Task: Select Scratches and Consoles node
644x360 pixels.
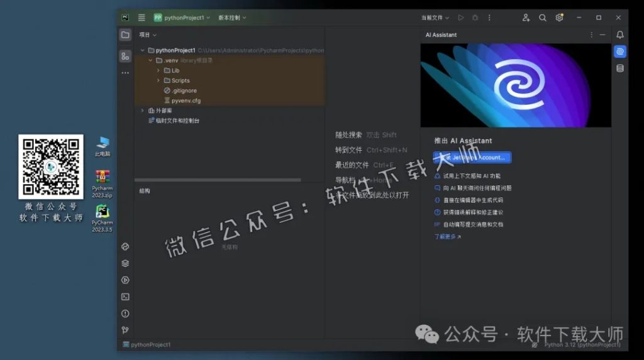Action: pyautogui.click(x=174, y=121)
